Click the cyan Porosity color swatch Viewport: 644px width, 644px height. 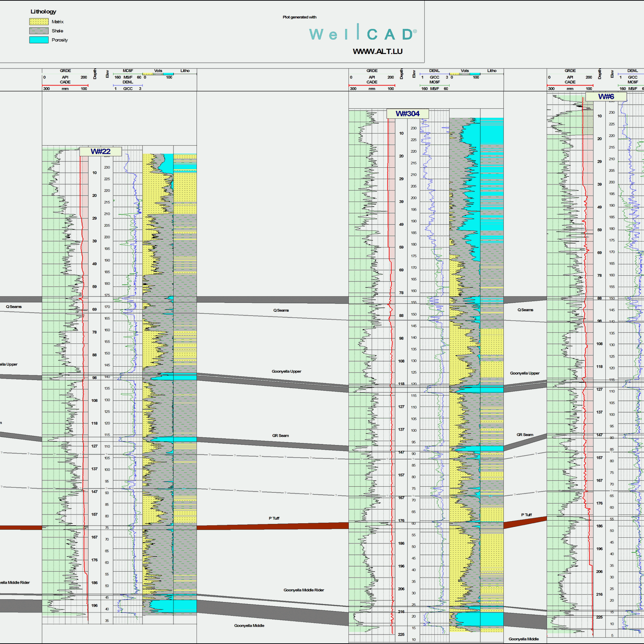tap(39, 40)
